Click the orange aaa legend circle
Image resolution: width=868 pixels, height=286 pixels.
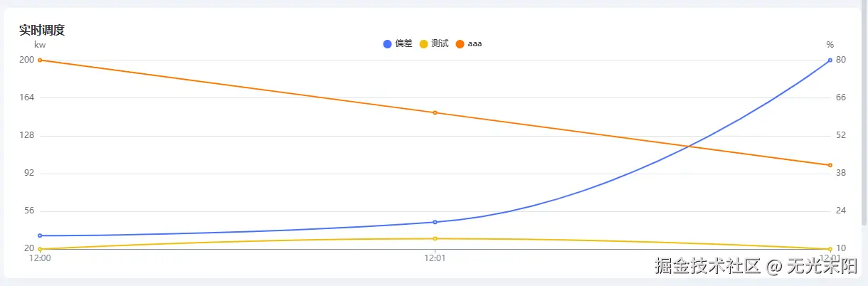(x=460, y=44)
